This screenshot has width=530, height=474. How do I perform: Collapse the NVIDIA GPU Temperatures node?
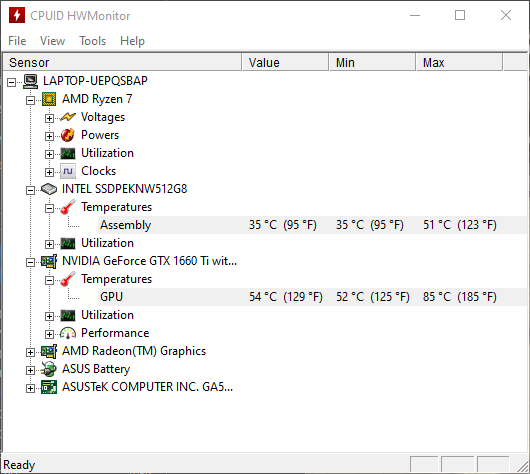pos(49,280)
